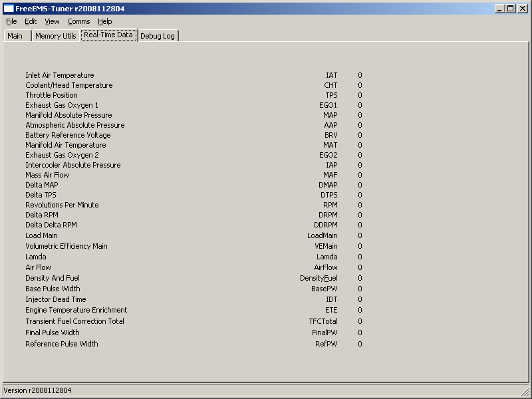Click the RefPW abbreviation label
Viewport: 532px width, 399px height.
326,344
